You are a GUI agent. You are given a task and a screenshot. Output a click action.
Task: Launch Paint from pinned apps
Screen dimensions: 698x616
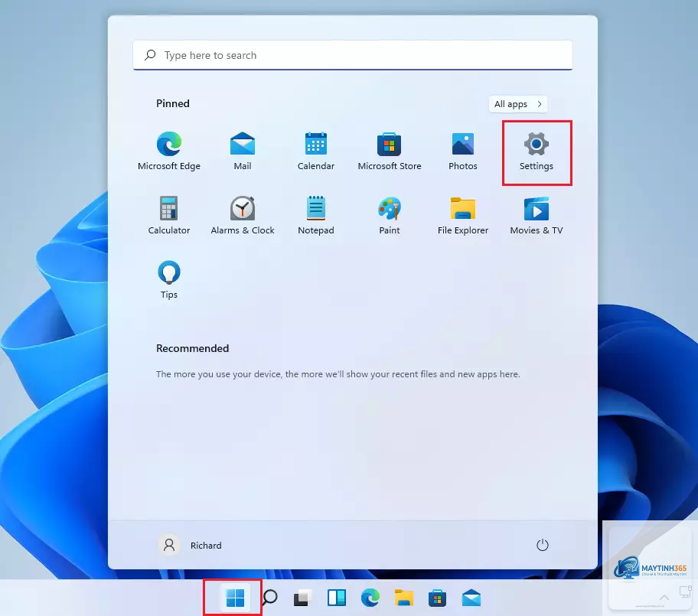pos(390,216)
